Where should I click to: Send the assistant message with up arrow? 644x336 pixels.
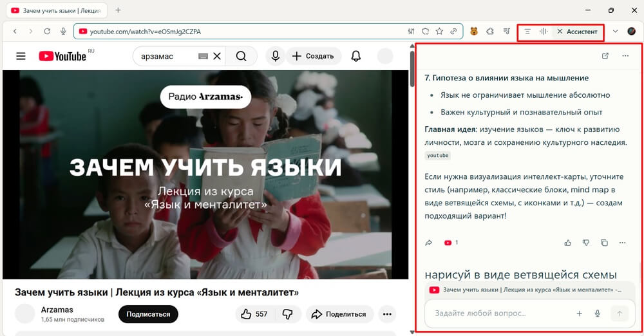coord(620,313)
